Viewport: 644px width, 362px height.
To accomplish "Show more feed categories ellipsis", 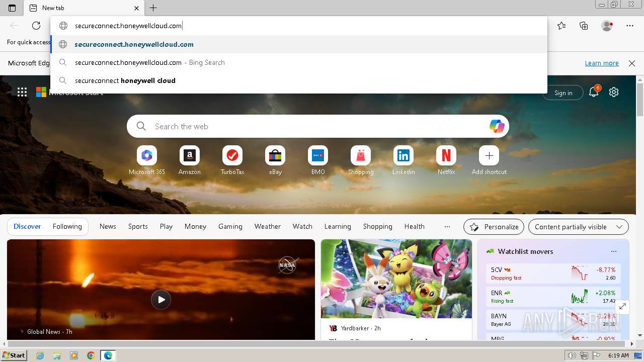I will (447, 227).
